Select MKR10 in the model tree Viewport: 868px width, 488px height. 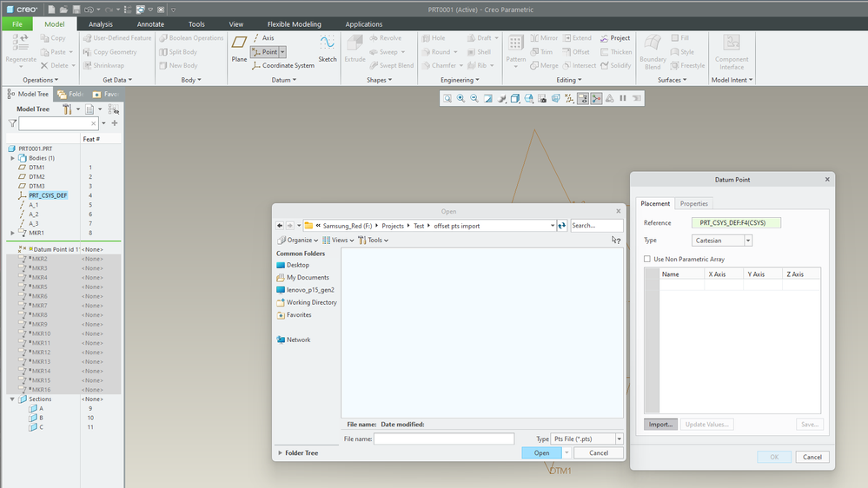40,333
